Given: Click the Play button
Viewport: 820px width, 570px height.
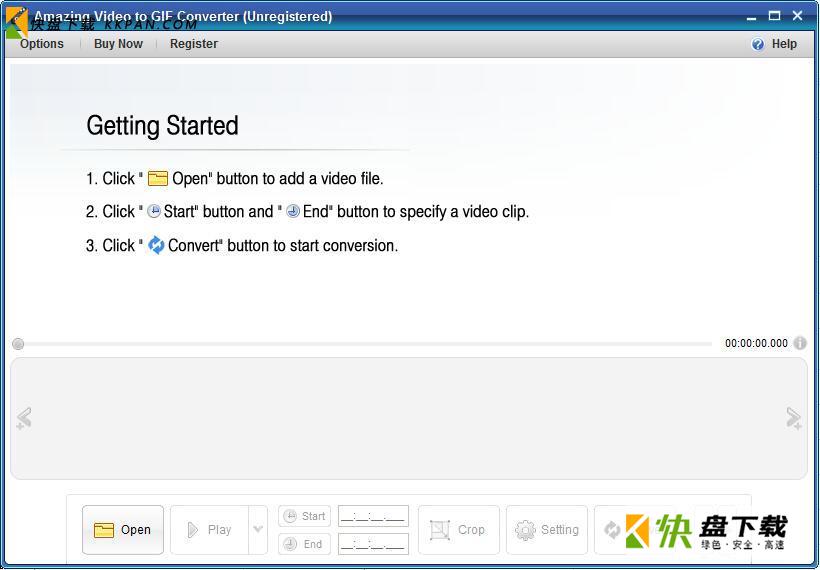Looking at the screenshot, I should click(209, 530).
